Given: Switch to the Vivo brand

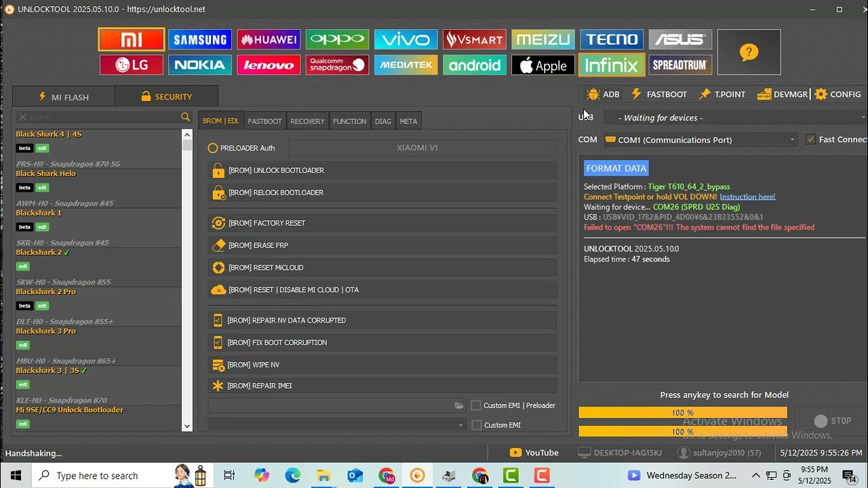Looking at the screenshot, I should pos(406,39).
